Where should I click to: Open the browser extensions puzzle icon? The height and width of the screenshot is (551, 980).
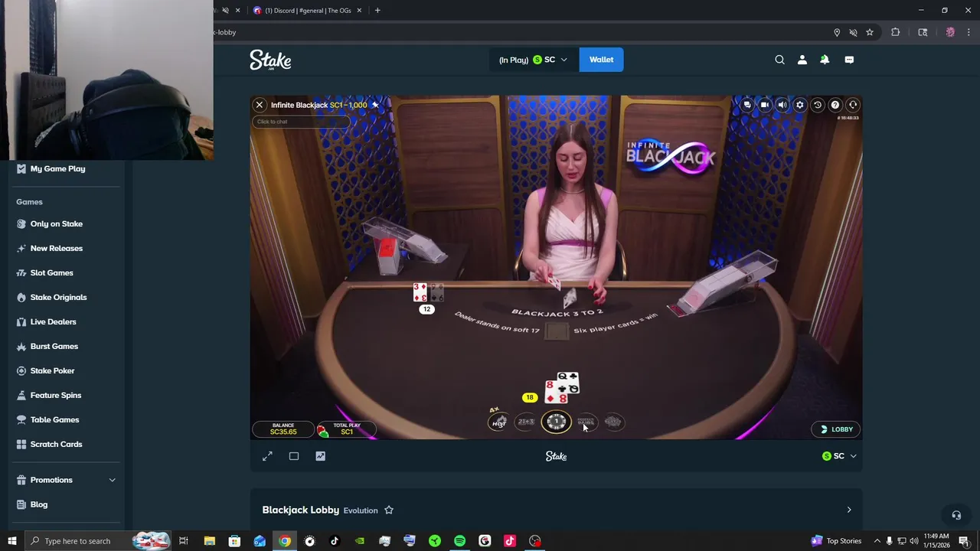(x=895, y=32)
